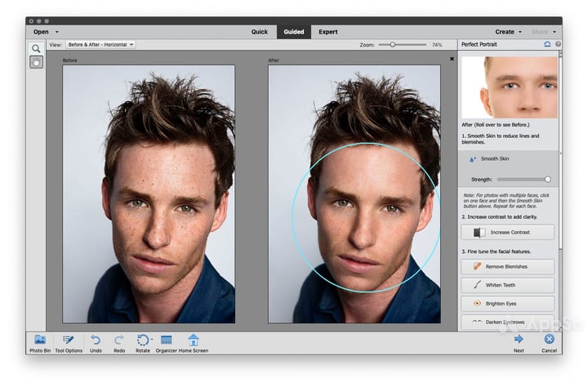Screen dimensions: 588x387
Task: Click Remove Blemishes button
Action: (x=507, y=267)
